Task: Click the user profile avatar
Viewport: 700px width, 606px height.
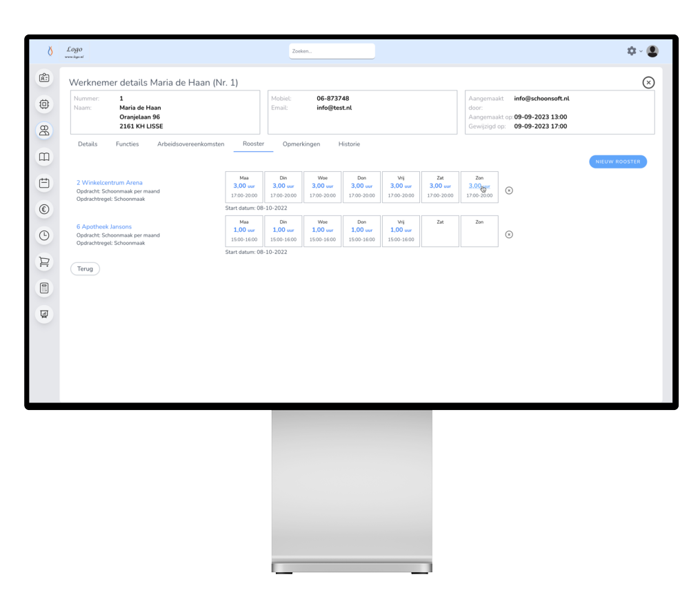Action: 652,51
